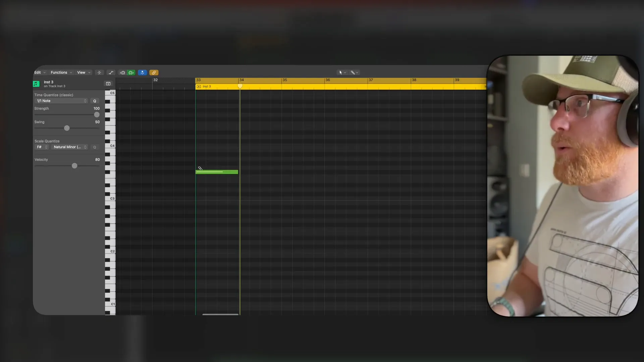Expand the Scale Quantize key dropdown
This screenshot has height=362, width=644.
click(42, 147)
